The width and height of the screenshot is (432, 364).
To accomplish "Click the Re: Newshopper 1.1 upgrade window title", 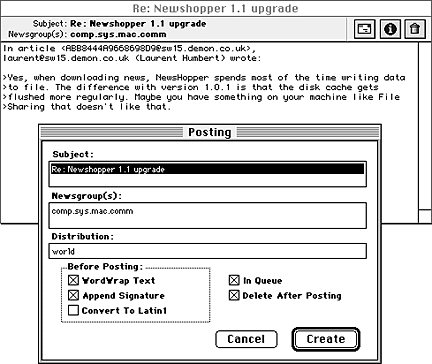I will [x=216, y=8].
